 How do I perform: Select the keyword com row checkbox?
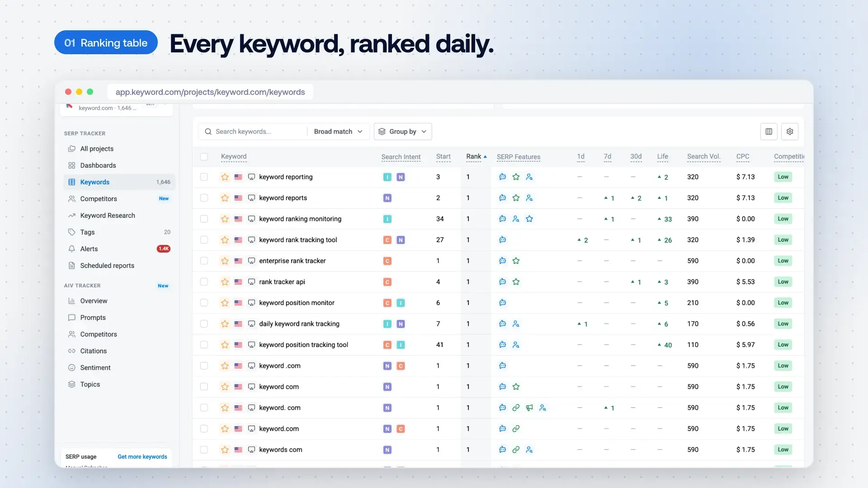tap(204, 387)
